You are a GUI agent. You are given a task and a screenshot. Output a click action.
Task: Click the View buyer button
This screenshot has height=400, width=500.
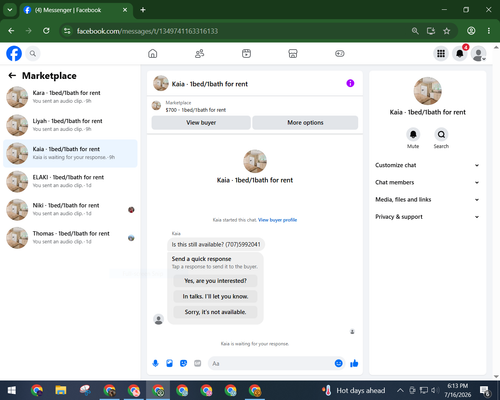click(201, 123)
